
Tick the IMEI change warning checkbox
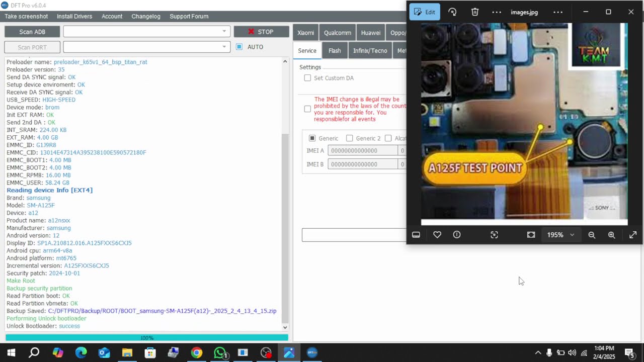pos(307,109)
